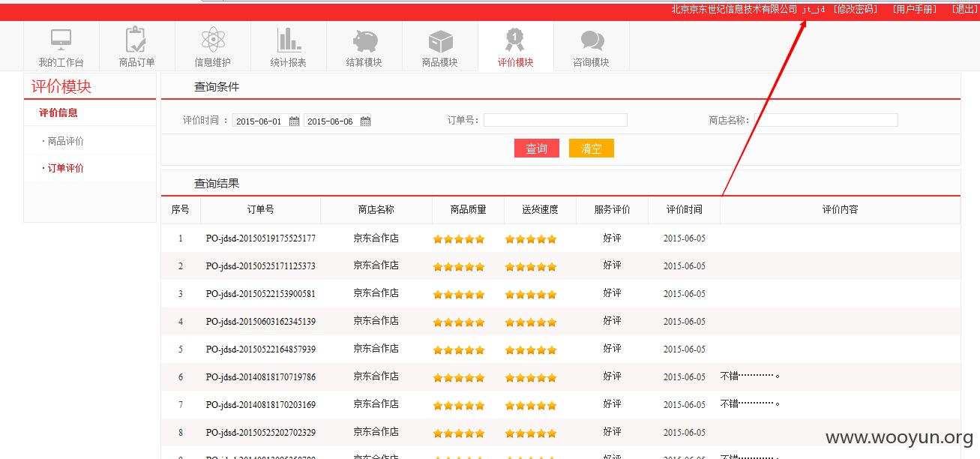
Task: Switch to 信息维护 tab label
Action: click(x=213, y=63)
